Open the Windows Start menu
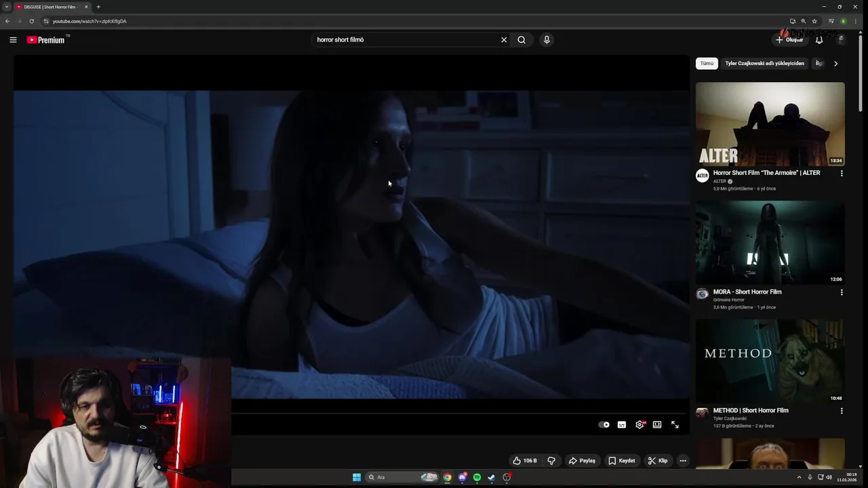This screenshot has height=488, width=868. pyautogui.click(x=357, y=477)
